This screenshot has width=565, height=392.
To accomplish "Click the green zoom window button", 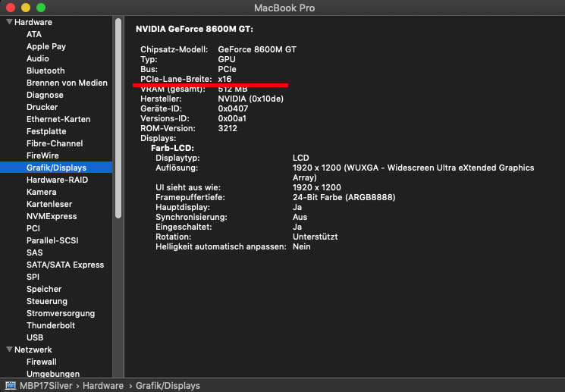I will pos(41,8).
